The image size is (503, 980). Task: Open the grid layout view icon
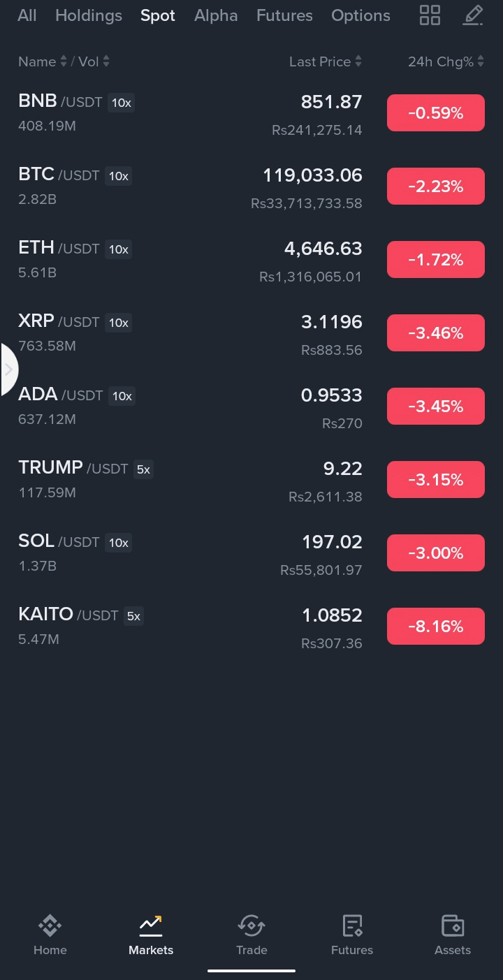[430, 15]
